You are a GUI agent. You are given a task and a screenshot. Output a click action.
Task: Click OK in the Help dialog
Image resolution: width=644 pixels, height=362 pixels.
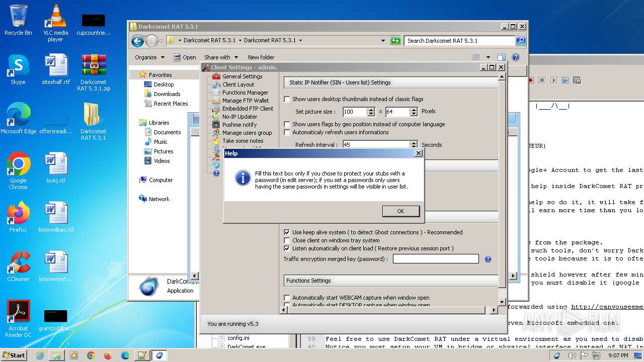(x=400, y=211)
